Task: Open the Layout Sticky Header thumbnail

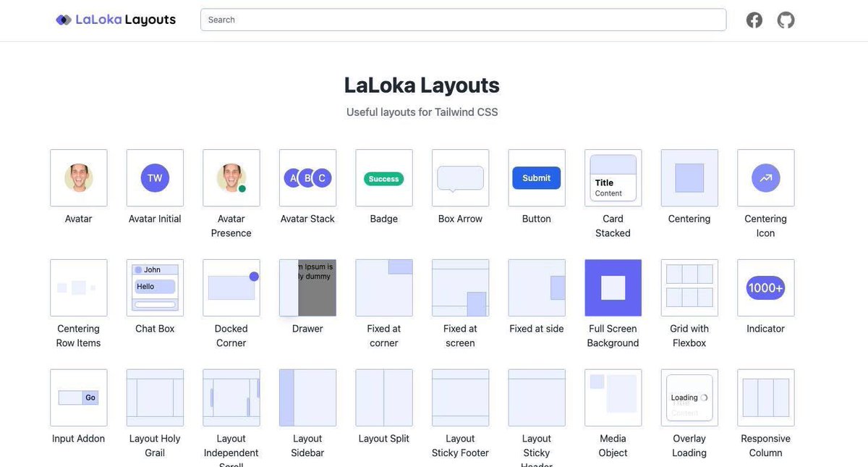Action: coord(537,398)
